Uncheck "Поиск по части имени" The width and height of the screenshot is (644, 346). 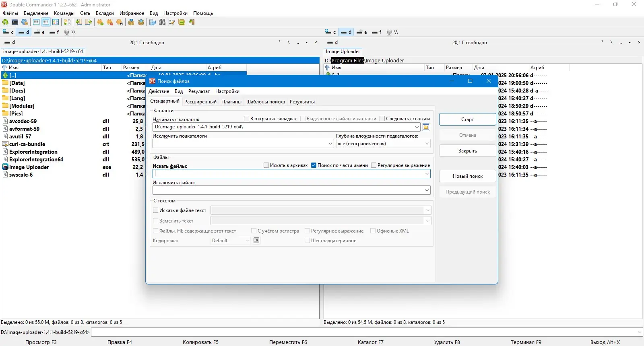click(314, 165)
